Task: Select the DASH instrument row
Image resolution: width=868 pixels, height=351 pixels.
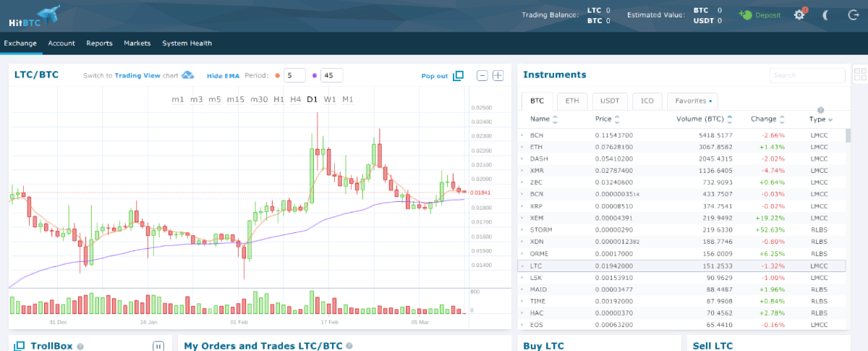Action: click(x=681, y=158)
